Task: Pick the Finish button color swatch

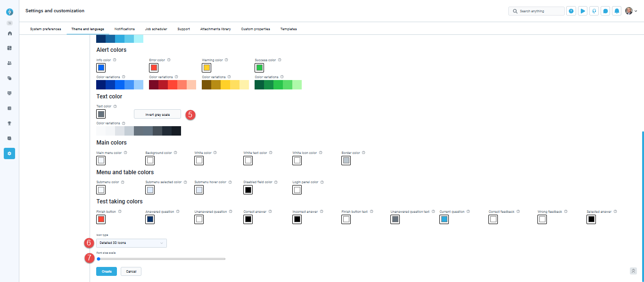Action: (101, 219)
